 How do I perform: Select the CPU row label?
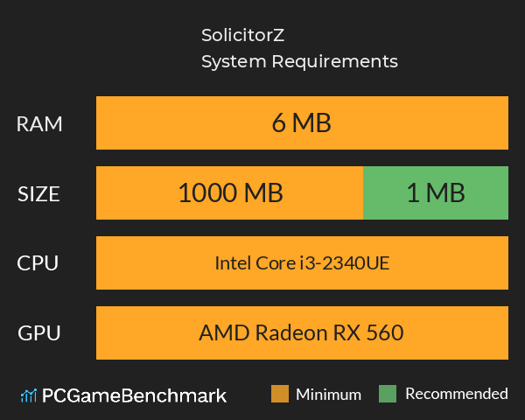[39, 262]
